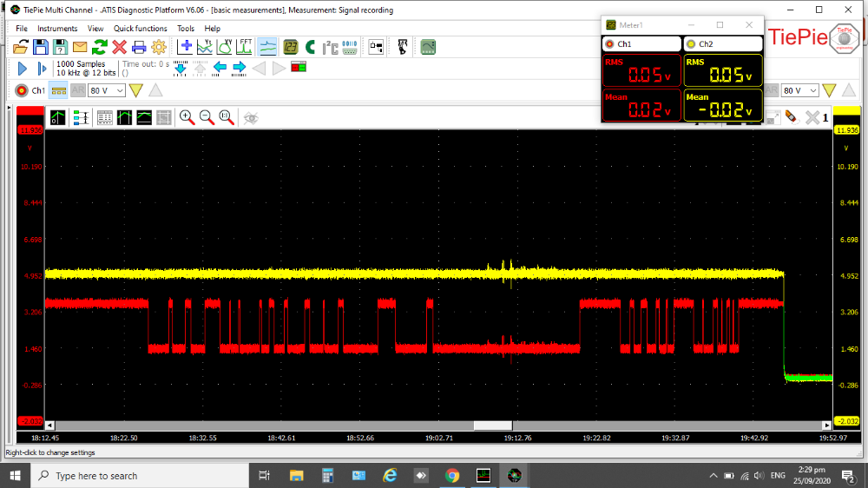This screenshot has width=868, height=488.
Task: Open the Quick functions menu
Action: coord(140,29)
